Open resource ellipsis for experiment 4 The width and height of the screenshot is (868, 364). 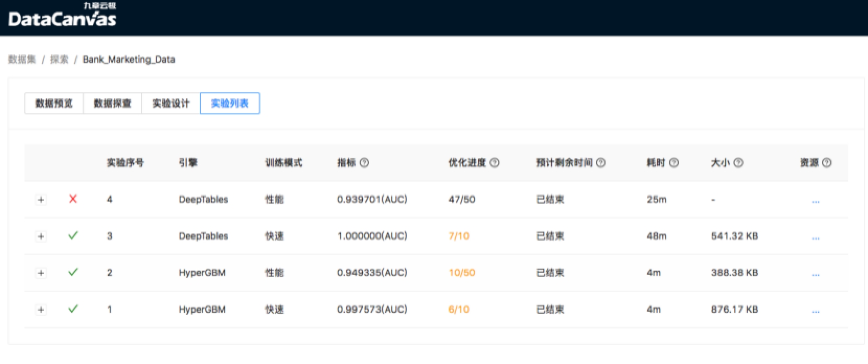pyautogui.click(x=815, y=201)
